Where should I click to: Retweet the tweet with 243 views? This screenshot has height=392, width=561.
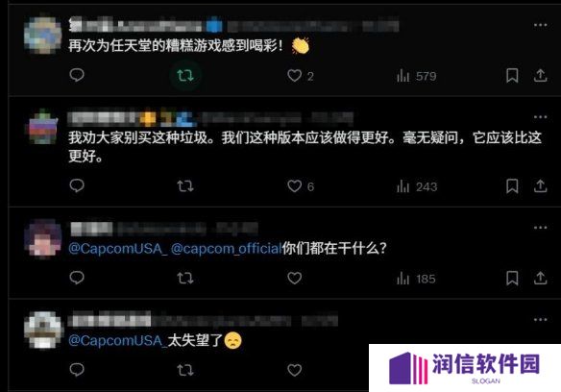tap(185, 186)
